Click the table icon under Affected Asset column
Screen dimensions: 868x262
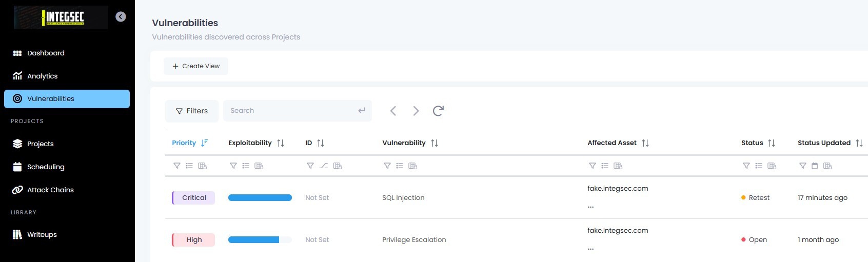[618, 166]
